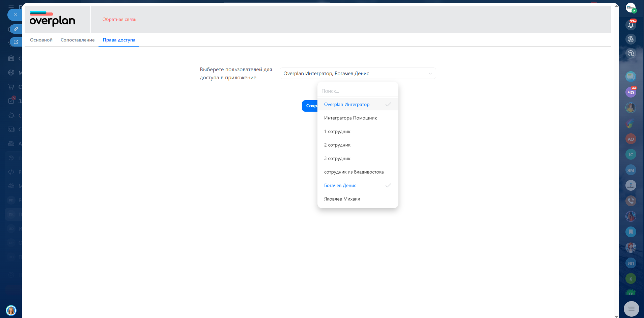Click the round menu button at bottom right
The width and height of the screenshot is (644, 318).
pyautogui.click(x=632, y=309)
